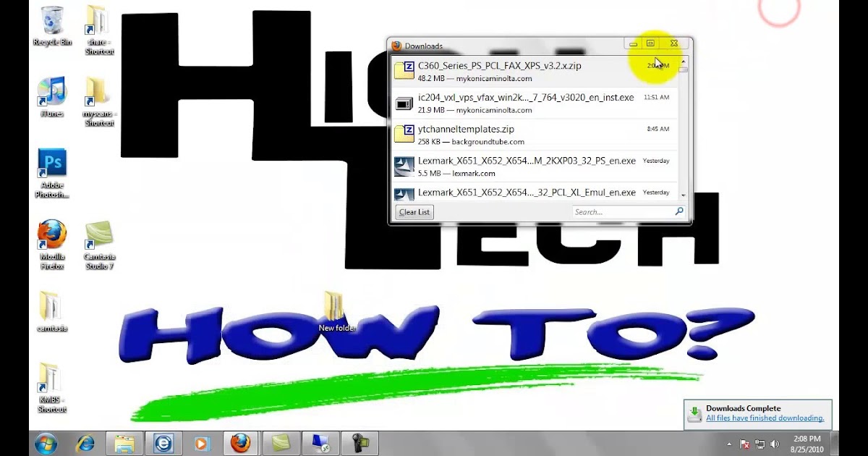Select the KMBS shortcut folder icon

click(52, 387)
